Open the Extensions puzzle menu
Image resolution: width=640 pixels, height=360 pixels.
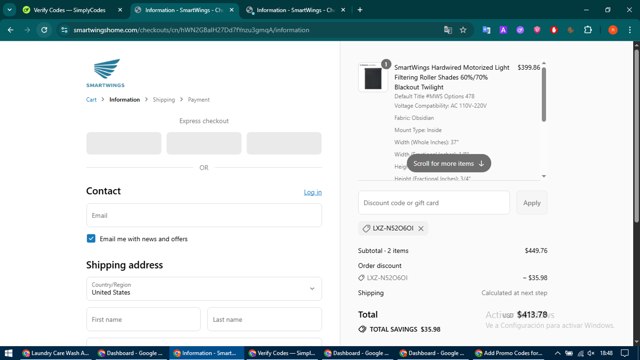(x=588, y=30)
